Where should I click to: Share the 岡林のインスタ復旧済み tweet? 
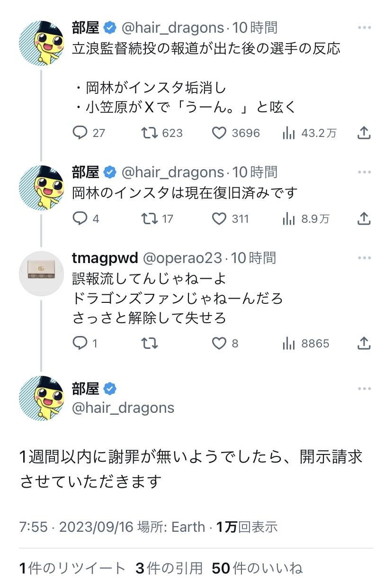pyautogui.click(x=364, y=218)
